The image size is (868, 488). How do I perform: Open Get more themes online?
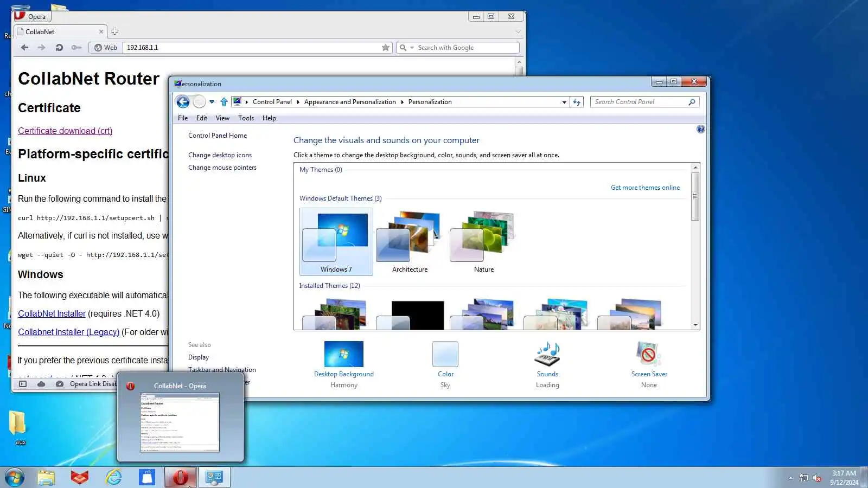pyautogui.click(x=645, y=188)
